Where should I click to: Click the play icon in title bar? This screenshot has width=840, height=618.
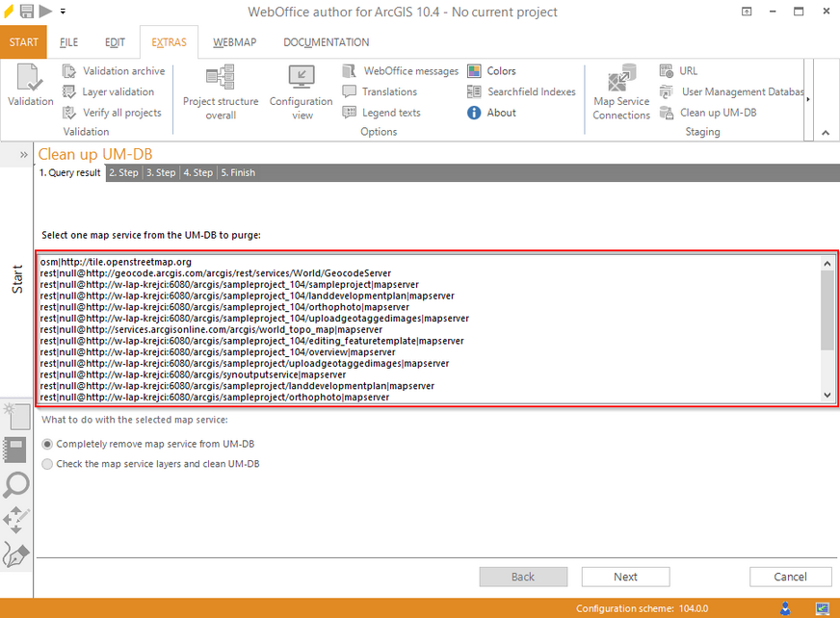[45, 11]
